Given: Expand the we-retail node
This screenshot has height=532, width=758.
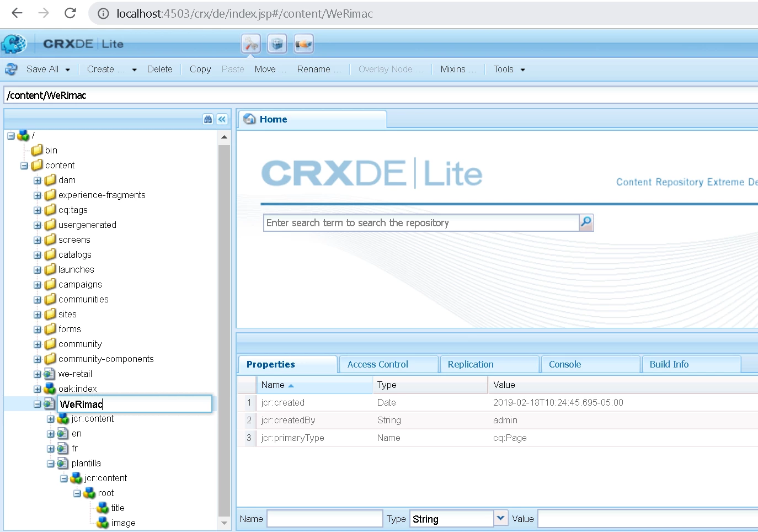Looking at the screenshot, I should click(38, 374).
